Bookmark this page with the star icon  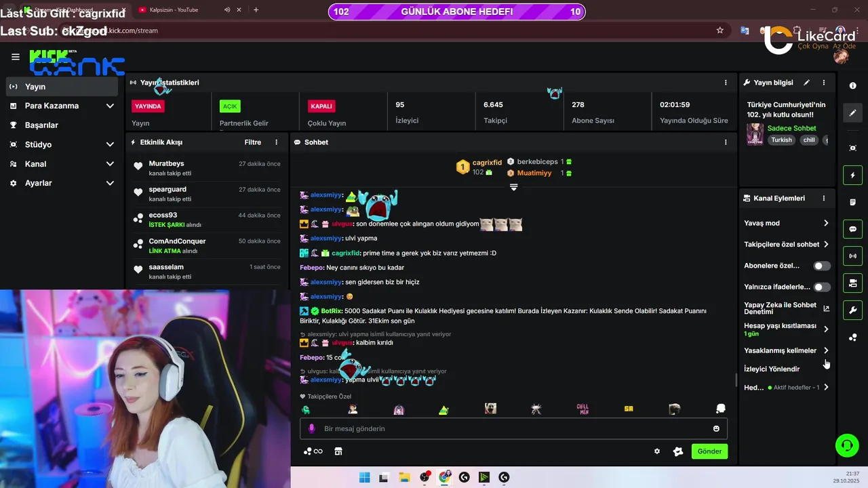coord(720,30)
